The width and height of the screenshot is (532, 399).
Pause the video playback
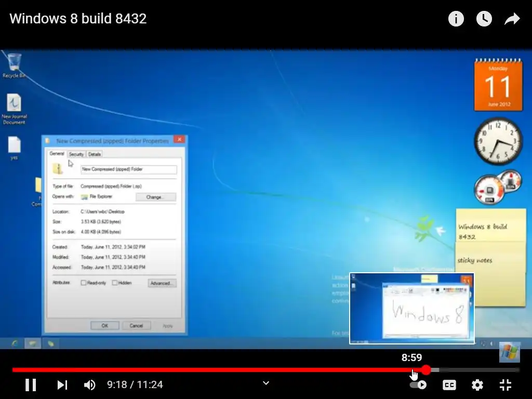point(31,385)
